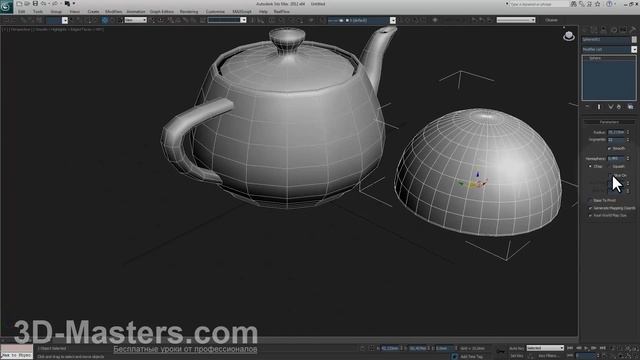640x360 pixels.
Task: Click the object color swatch next to Sphere001
Action: pos(634,40)
